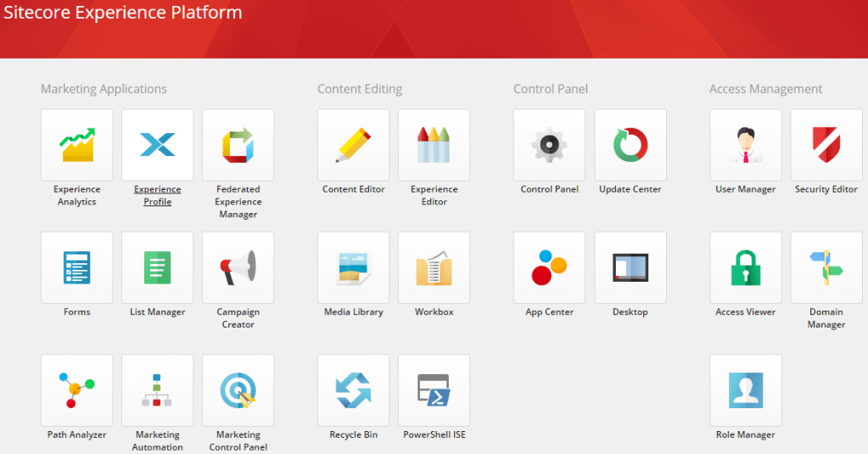
Task: Launch Experience Editor crayons icon
Action: (434, 145)
